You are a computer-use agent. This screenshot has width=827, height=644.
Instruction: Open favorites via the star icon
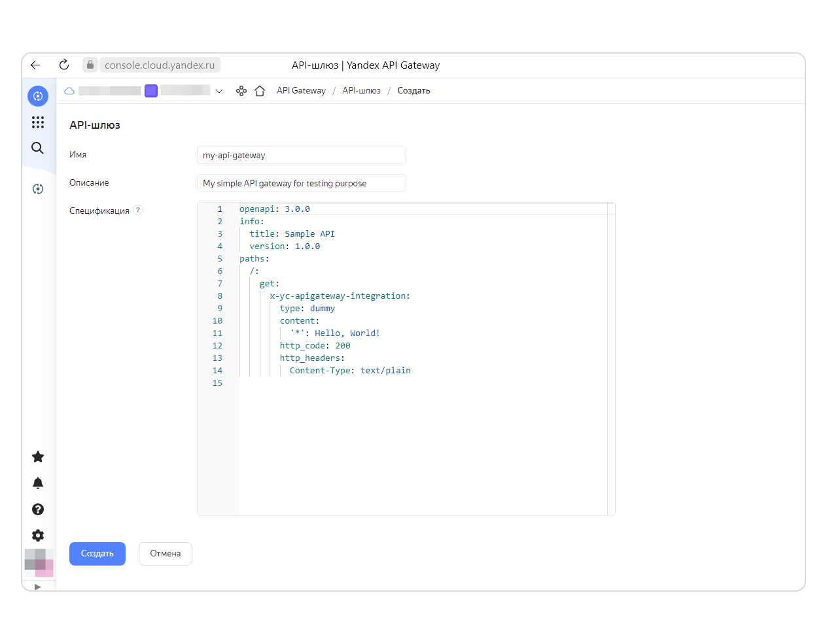[38, 457]
